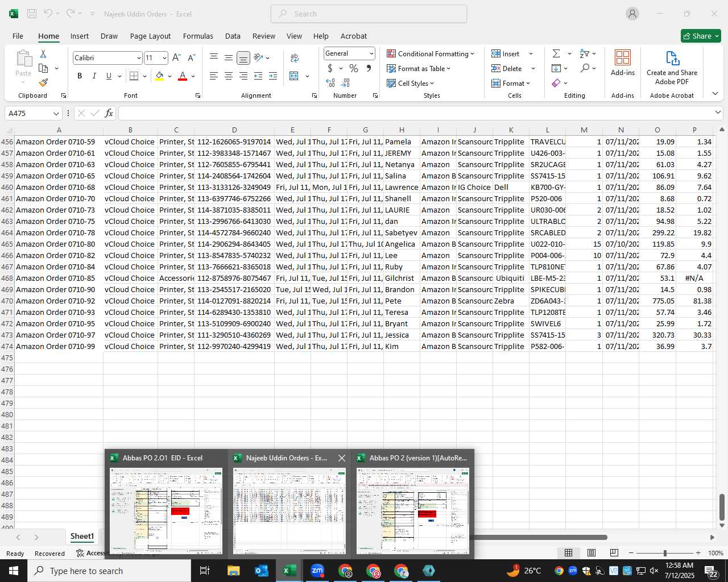Viewport: 728px width, 582px height.
Task: Open the File menu
Action: coord(18,36)
